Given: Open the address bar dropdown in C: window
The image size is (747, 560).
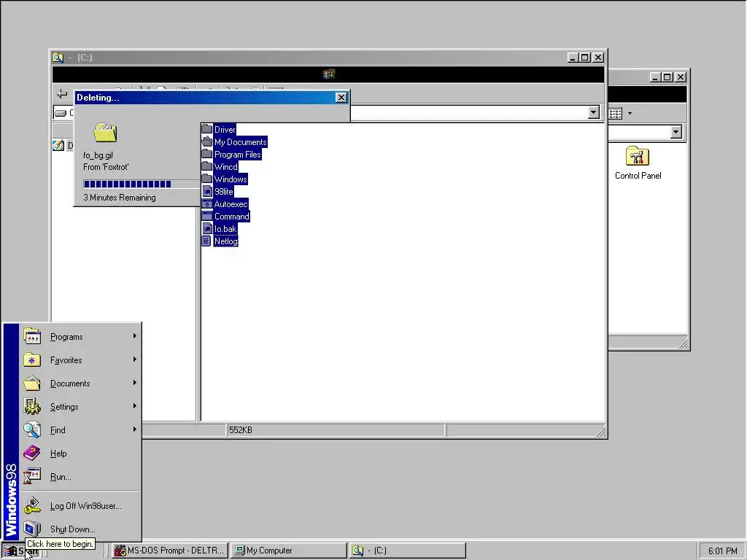Looking at the screenshot, I should 593,112.
